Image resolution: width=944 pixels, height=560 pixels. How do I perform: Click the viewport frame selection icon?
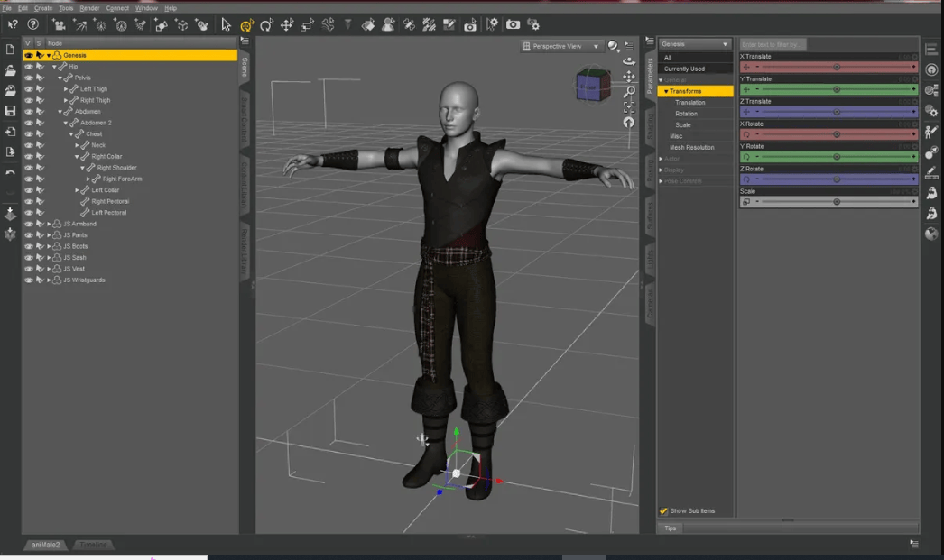(x=628, y=107)
